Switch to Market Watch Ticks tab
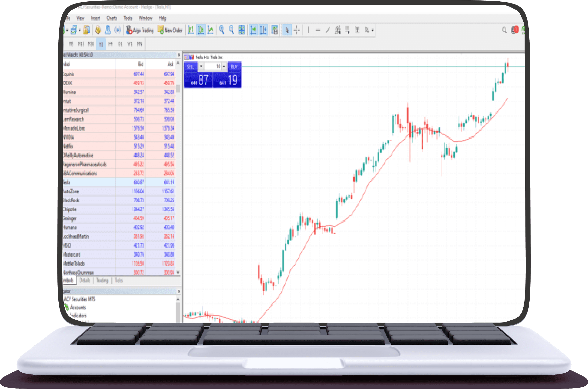 pos(119,280)
